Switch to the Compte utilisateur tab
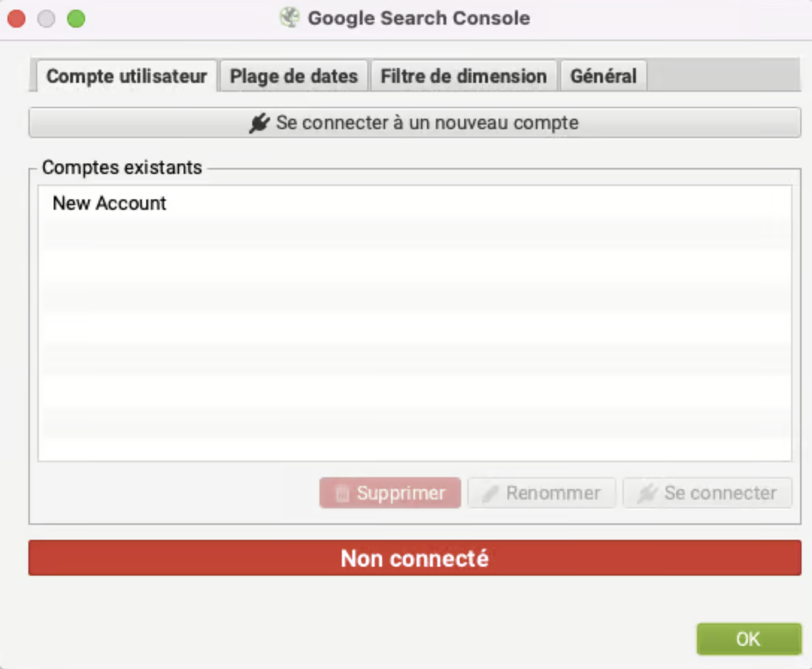Viewport: 812px width, 669px height. [x=126, y=76]
